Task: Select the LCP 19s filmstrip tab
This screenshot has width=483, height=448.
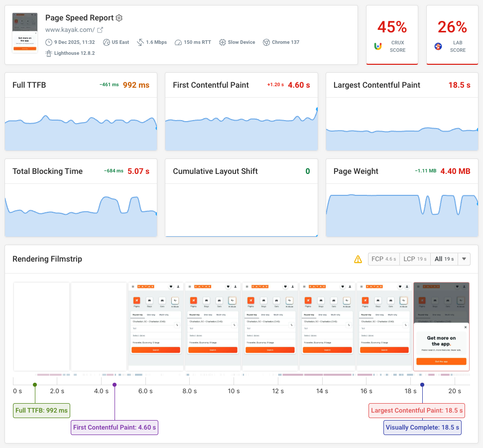Action: coord(414,259)
